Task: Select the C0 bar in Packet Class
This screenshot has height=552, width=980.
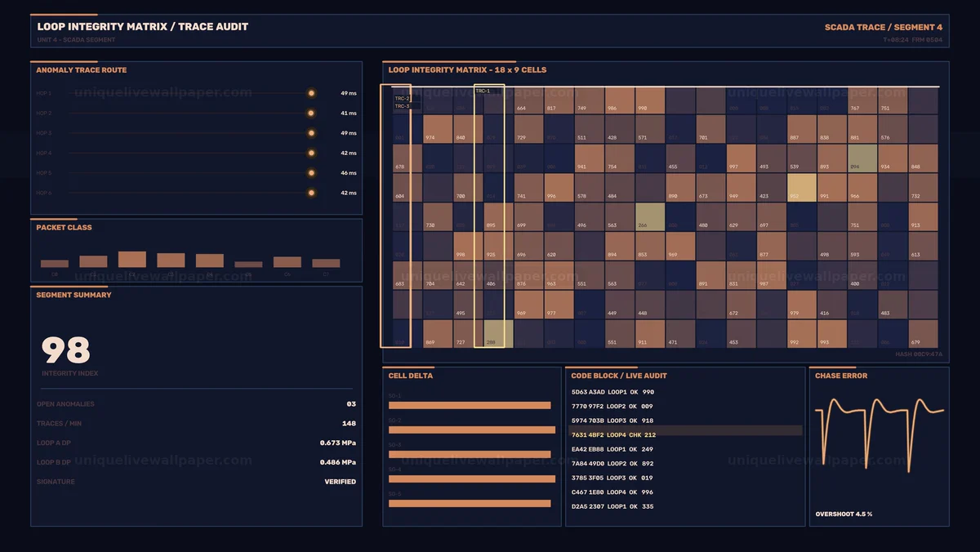Action: [55, 264]
